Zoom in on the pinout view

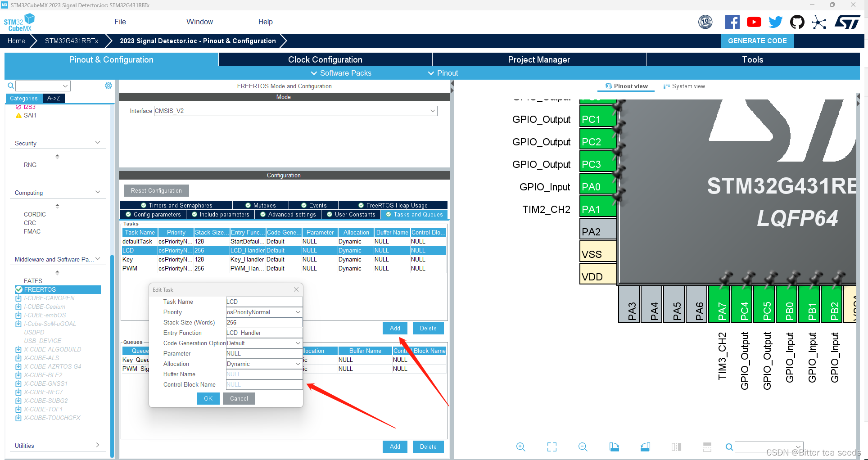pyautogui.click(x=521, y=446)
